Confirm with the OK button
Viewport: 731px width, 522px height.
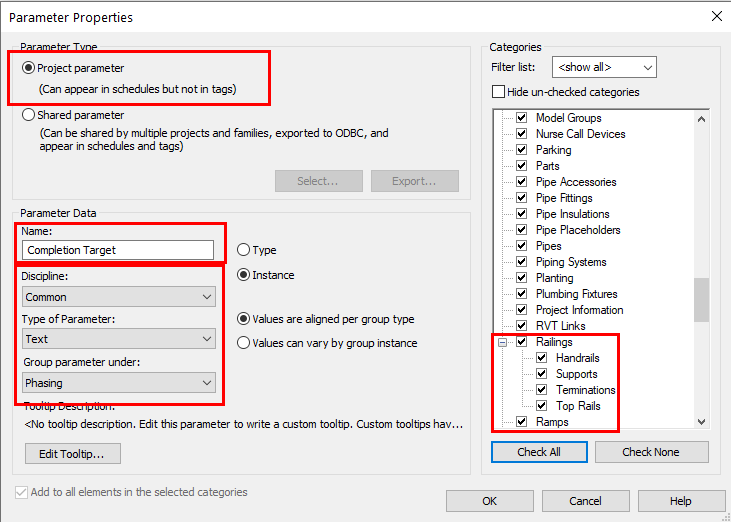point(489,500)
